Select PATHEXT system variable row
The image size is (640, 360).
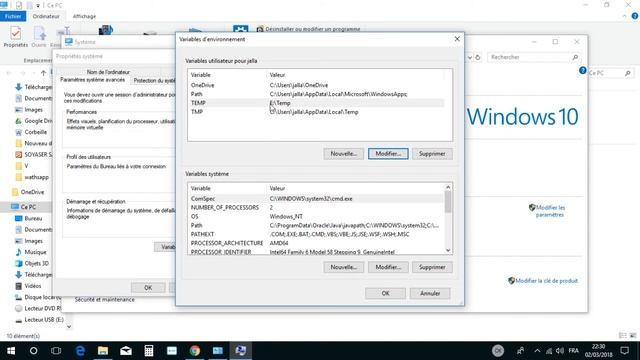click(317, 234)
